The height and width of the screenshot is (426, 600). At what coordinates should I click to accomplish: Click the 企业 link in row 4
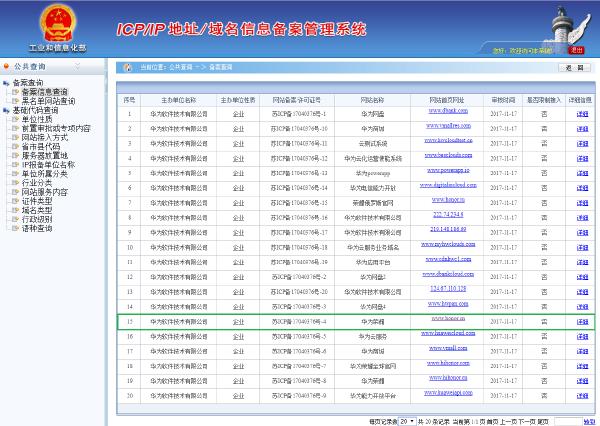tap(238, 158)
